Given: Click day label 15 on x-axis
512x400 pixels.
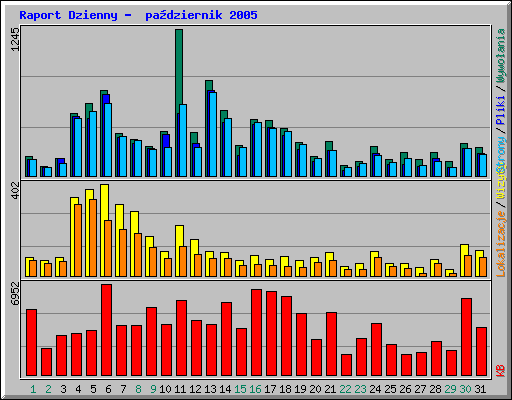Looking at the screenshot, I should point(240,389).
